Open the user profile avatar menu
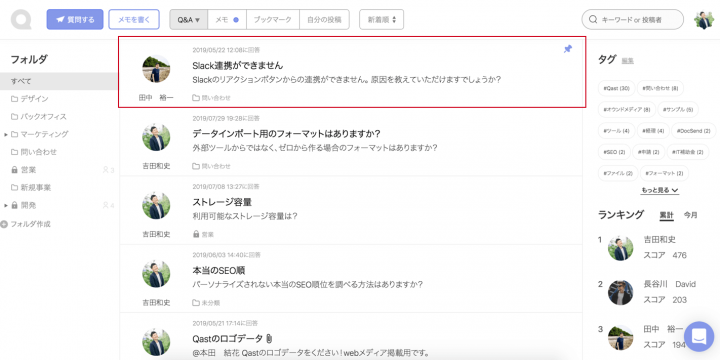The width and height of the screenshot is (720, 360). coord(703,20)
